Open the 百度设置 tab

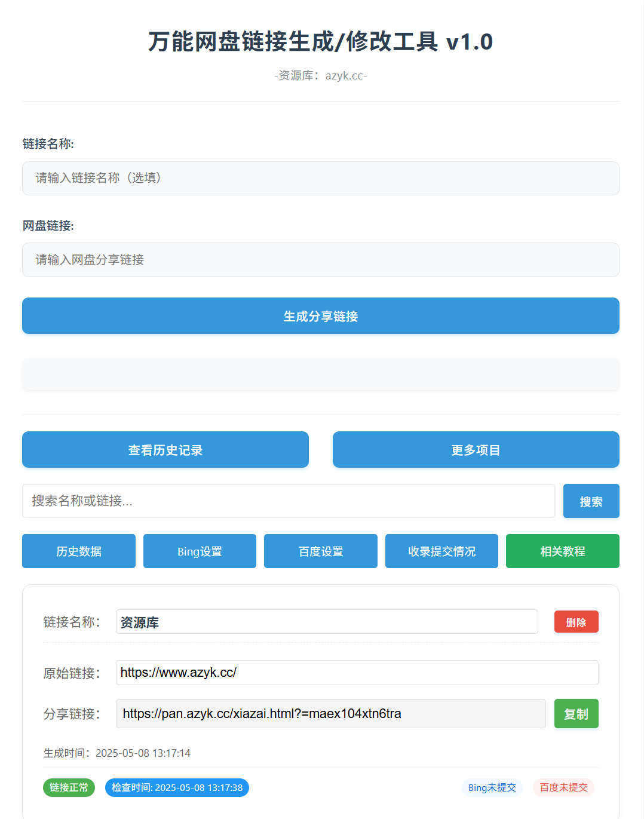click(x=321, y=551)
